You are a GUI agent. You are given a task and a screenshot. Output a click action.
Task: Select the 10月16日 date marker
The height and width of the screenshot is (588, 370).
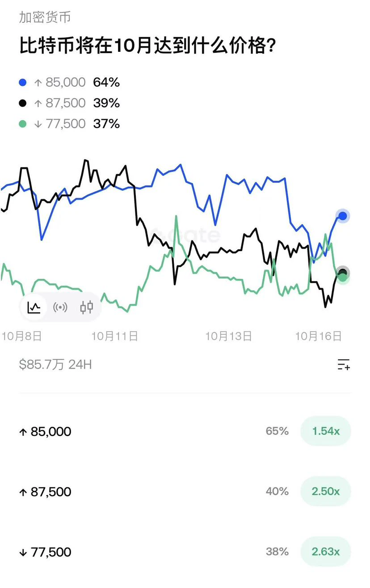[x=319, y=336]
